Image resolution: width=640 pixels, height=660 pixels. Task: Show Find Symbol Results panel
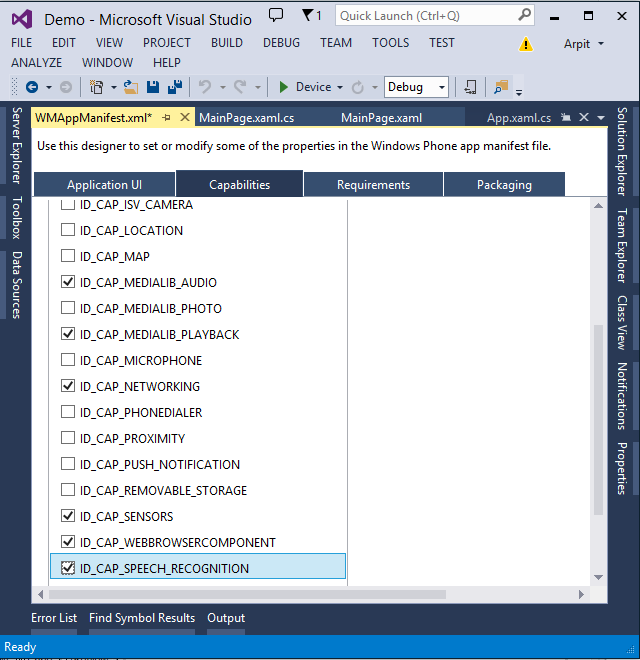[x=142, y=618]
